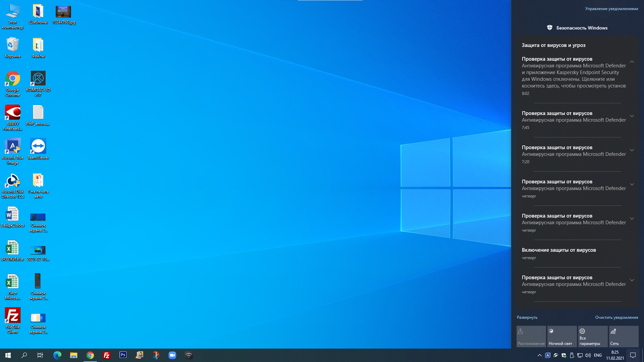The width and height of the screenshot is (644, 362).
Task: Select the Лист Microsoft Excel file icon
Action: pyautogui.click(x=13, y=287)
